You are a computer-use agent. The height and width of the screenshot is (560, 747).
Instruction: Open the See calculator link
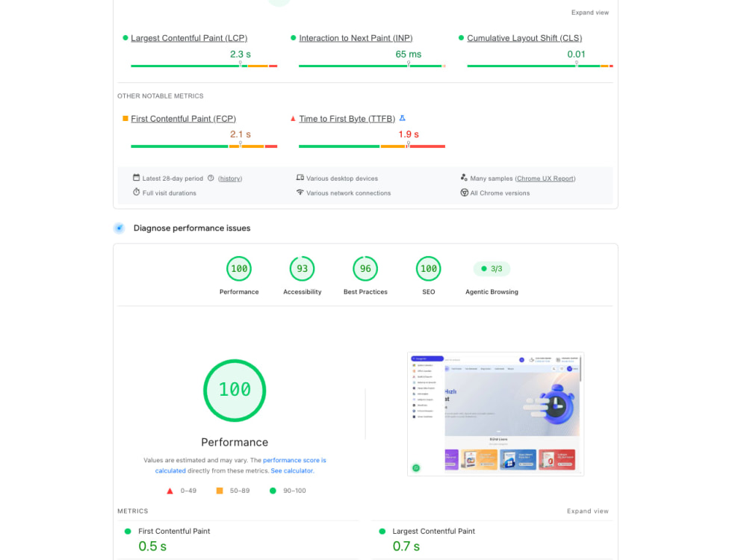tap(292, 470)
